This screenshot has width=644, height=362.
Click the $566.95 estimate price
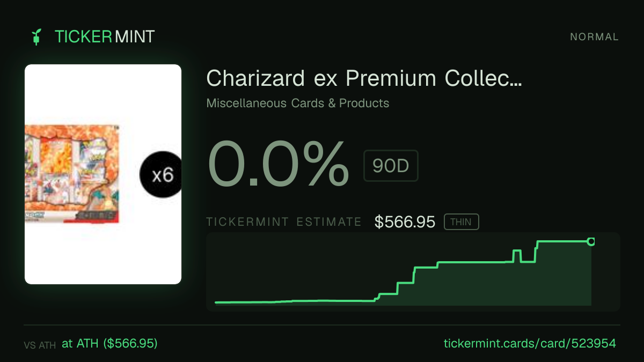coord(405,222)
